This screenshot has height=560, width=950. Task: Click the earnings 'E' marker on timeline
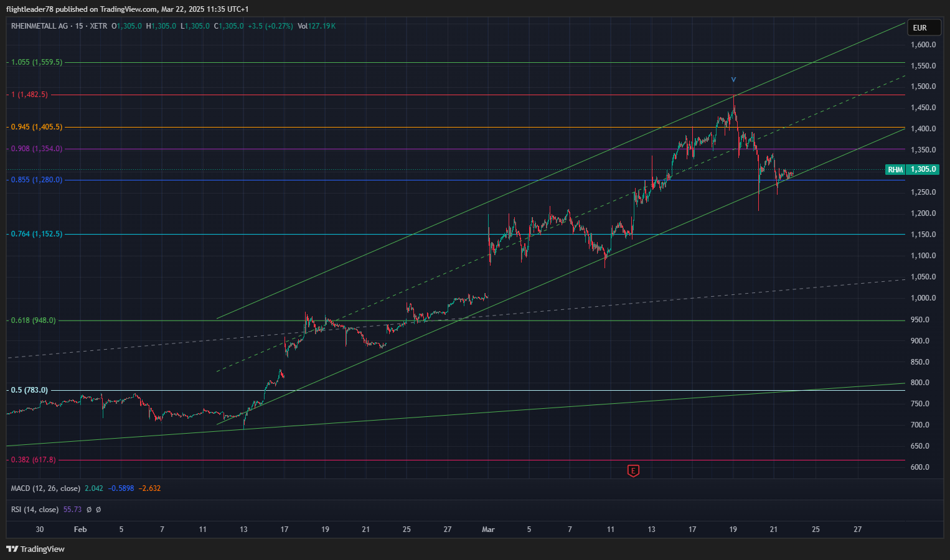coord(633,470)
